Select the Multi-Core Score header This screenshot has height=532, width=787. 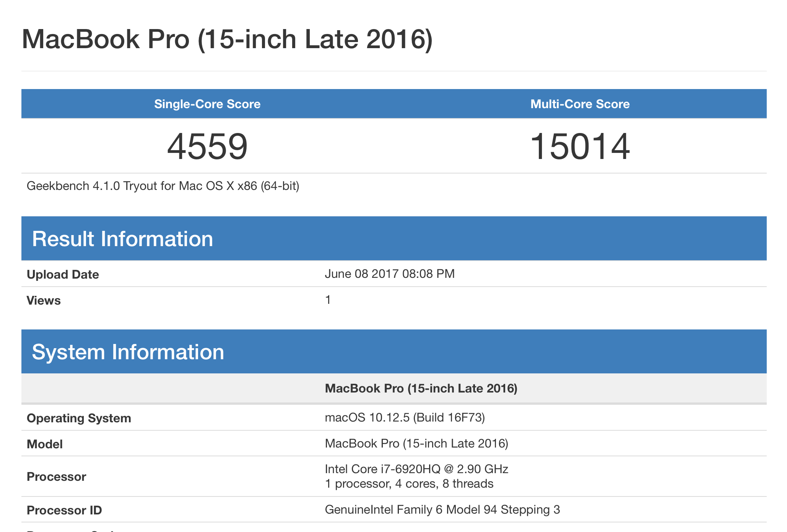[580, 104]
